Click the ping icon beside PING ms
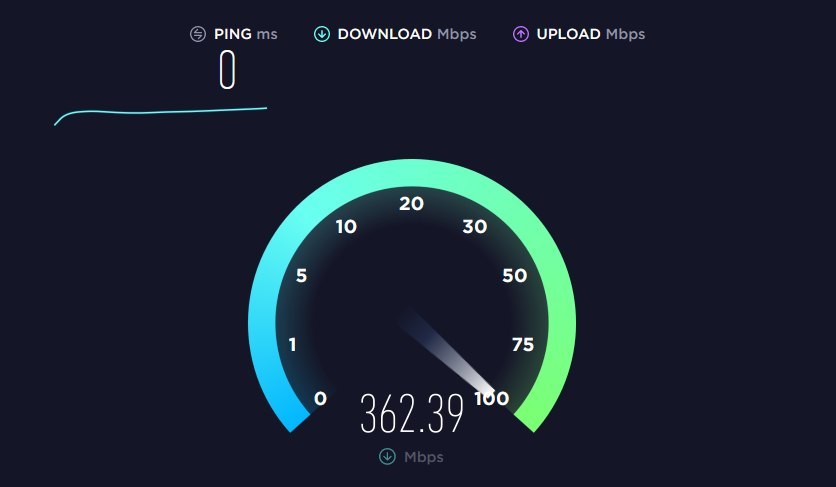Screen dimensions: 836x487 click(x=198, y=34)
